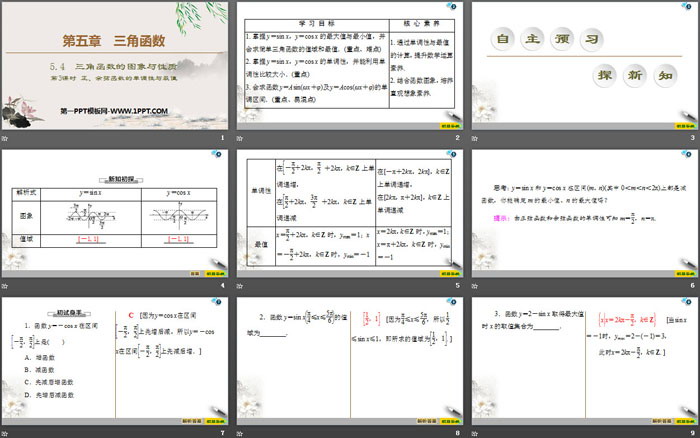Open slide 5 with 单调性 and 最值 table

[349, 214]
